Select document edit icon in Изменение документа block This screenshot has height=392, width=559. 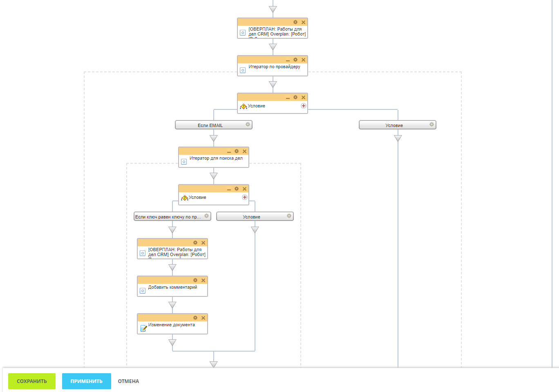pyautogui.click(x=143, y=327)
